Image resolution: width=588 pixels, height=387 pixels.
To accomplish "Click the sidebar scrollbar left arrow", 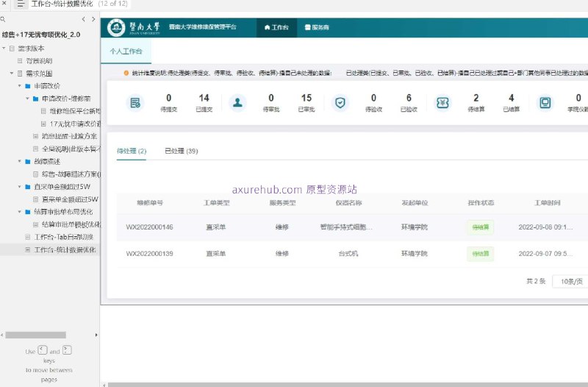I will (x=2, y=335).
